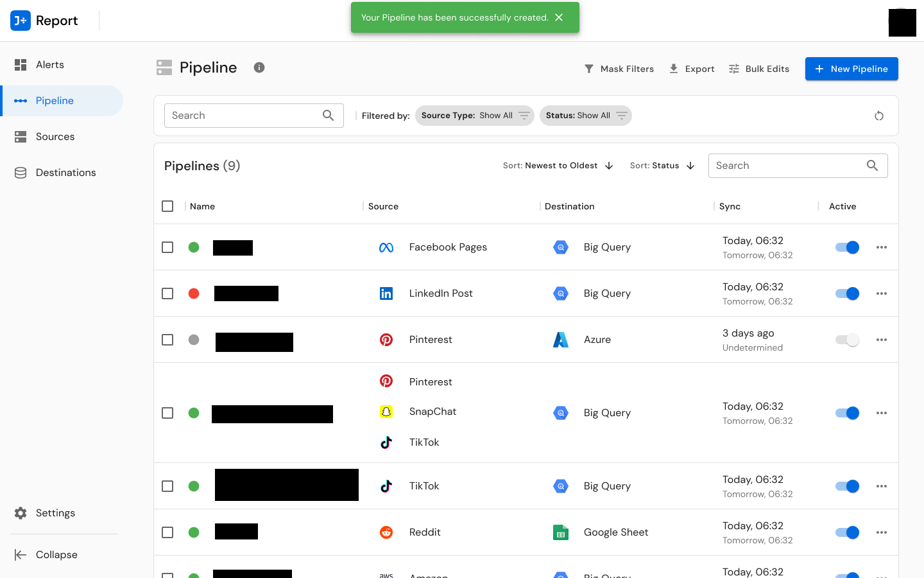Open the Pipeline info tooltip icon
Viewport: 924px width, 578px height.
[259, 67]
